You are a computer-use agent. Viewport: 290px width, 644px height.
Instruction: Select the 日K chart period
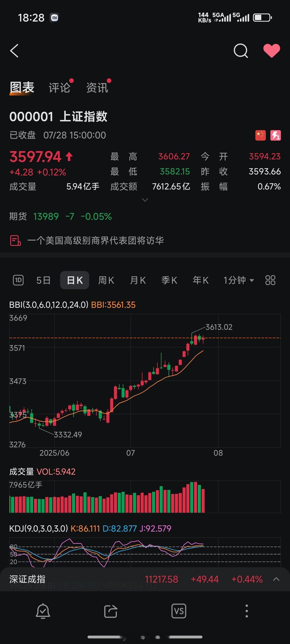click(75, 280)
